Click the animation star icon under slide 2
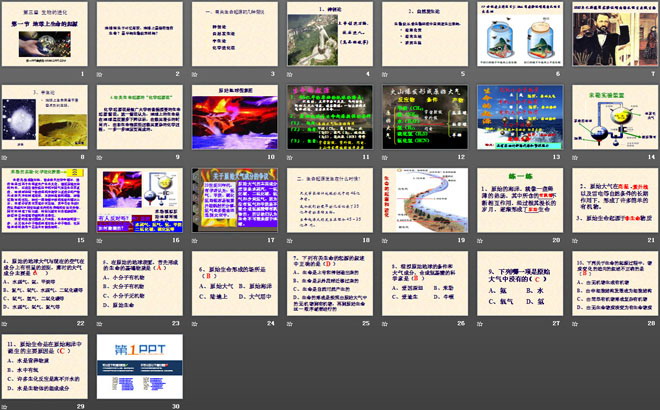660x410 pixels. pyautogui.click(x=100, y=74)
